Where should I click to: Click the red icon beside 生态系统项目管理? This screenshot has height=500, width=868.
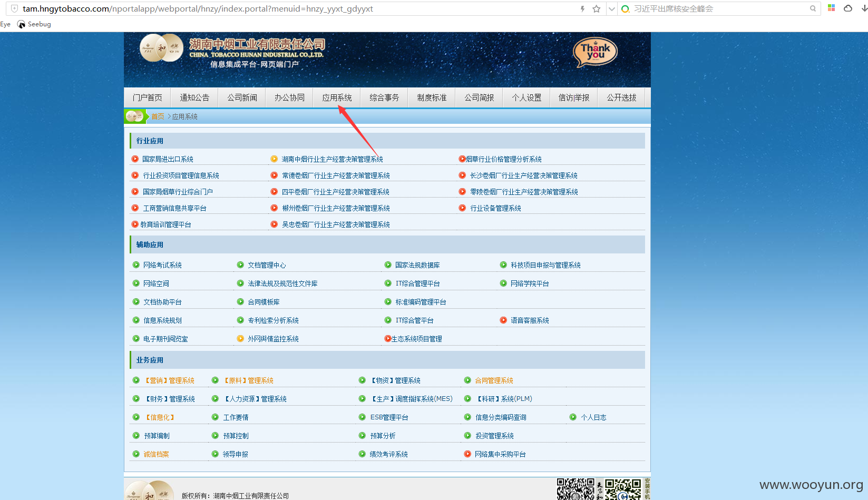[388, 338]
